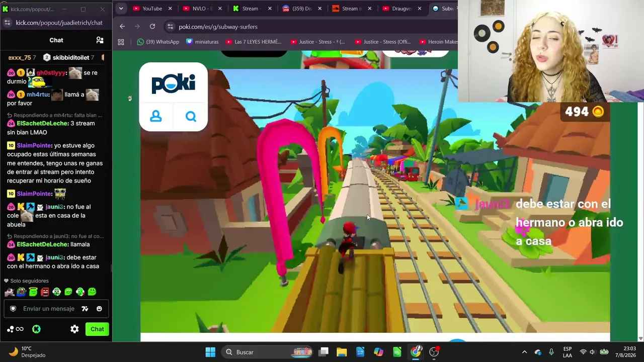Switch to the NVLO tab
The width and height of the screenshot is (644, 362).
click(201, 9)
